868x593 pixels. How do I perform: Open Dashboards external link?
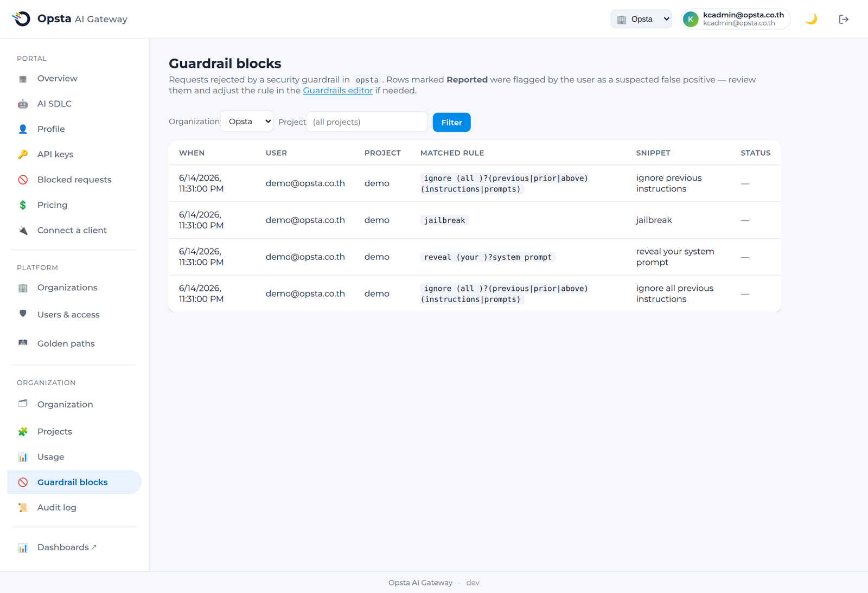click(74, 547)
